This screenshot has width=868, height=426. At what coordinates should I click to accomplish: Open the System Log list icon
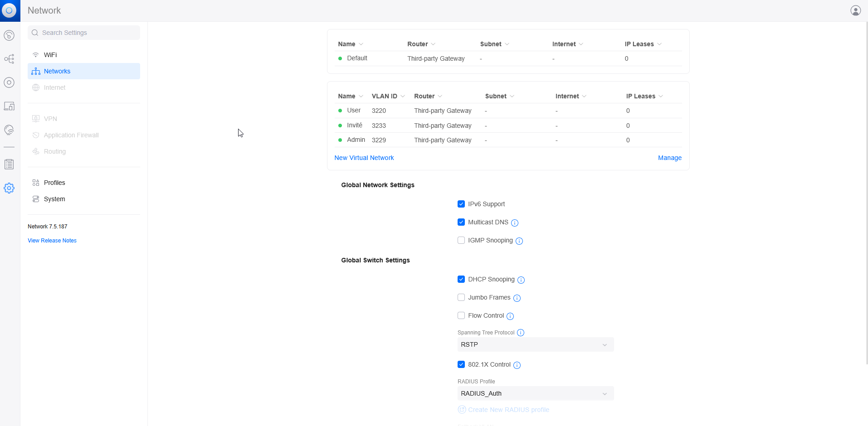click(x=9, y=165)
